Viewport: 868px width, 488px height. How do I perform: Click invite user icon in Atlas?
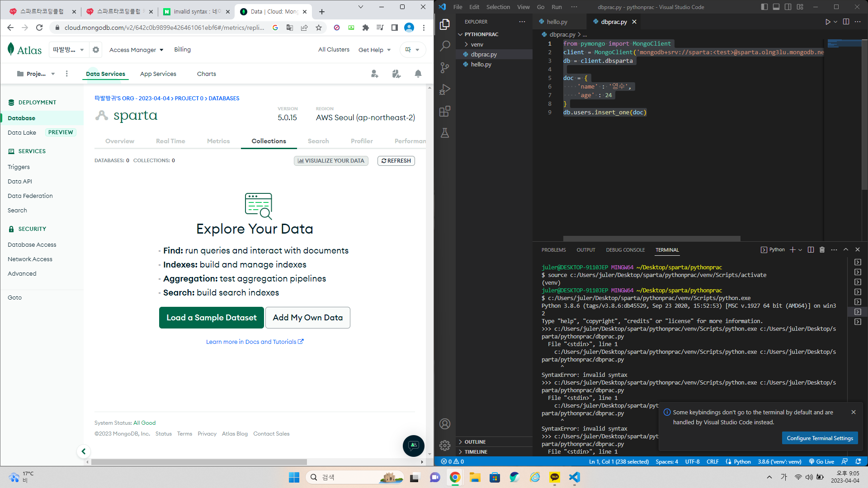pyautogui.click(x=375, y=74)
